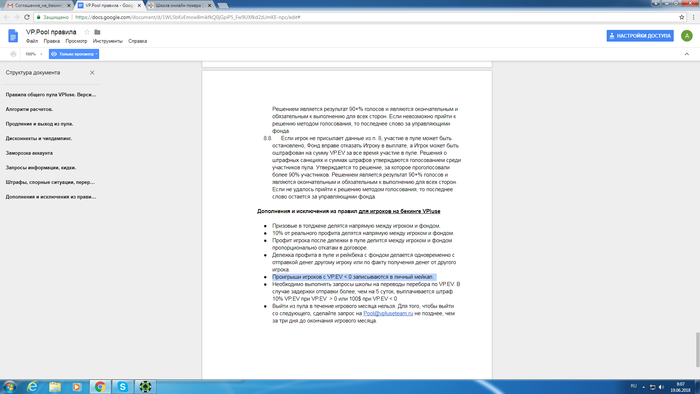The height and width of the screenshot is (394, 700).
Task: Open the Инструменты menu
Action: 108,41
